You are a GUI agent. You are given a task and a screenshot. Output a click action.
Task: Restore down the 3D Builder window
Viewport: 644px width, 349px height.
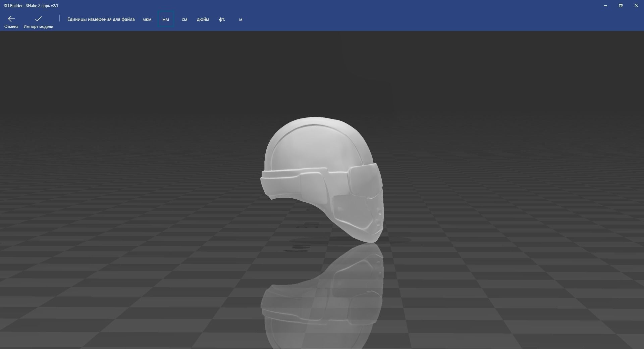pyautogui.click(x=621, y=5)
